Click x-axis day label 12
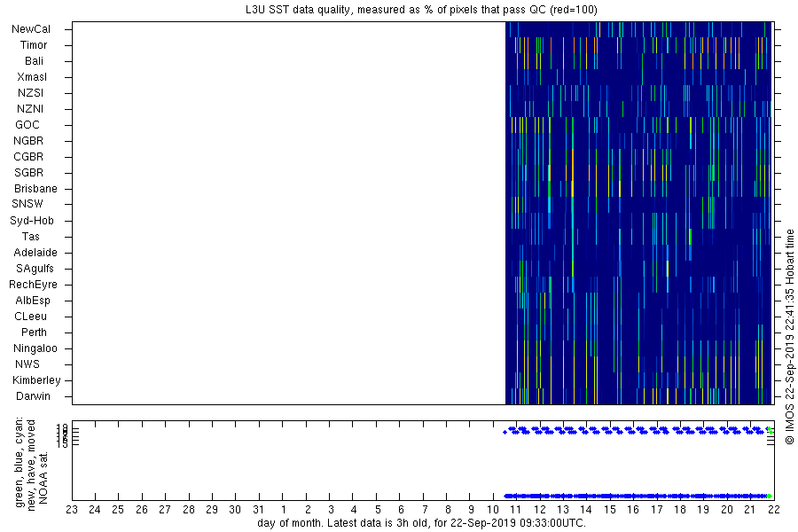 point(540,510)
